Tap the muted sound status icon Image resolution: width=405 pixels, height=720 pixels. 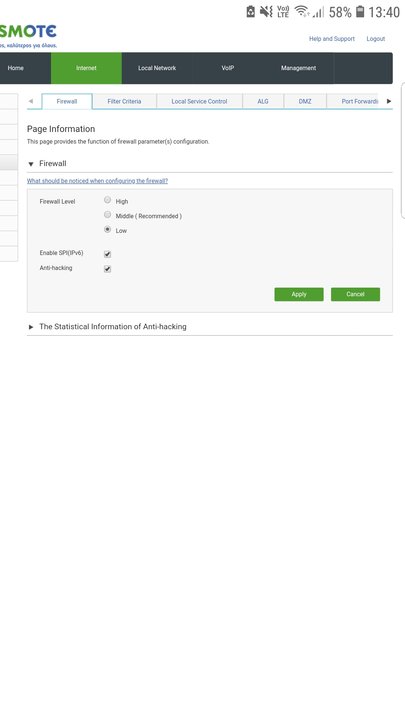point(266,11)
